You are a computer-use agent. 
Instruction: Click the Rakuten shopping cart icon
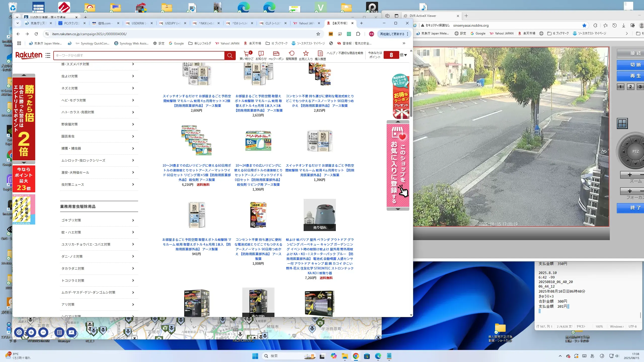click(x=247, y=54)
